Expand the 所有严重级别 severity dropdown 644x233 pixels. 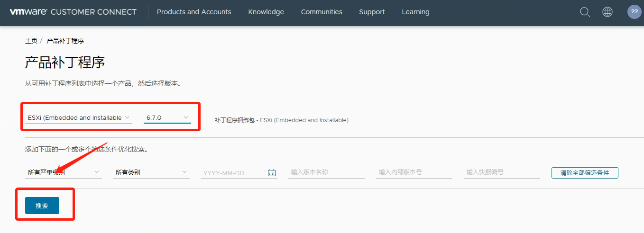click(64, 172)
